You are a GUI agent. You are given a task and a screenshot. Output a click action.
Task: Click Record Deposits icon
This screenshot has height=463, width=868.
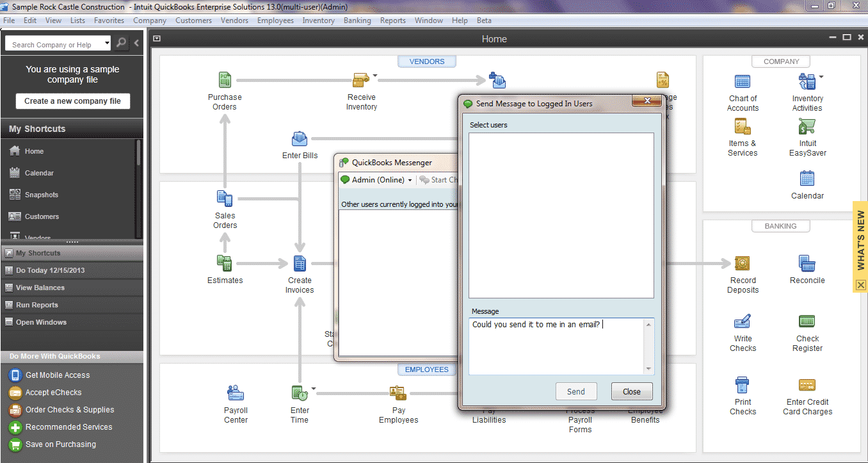[743, 263]
